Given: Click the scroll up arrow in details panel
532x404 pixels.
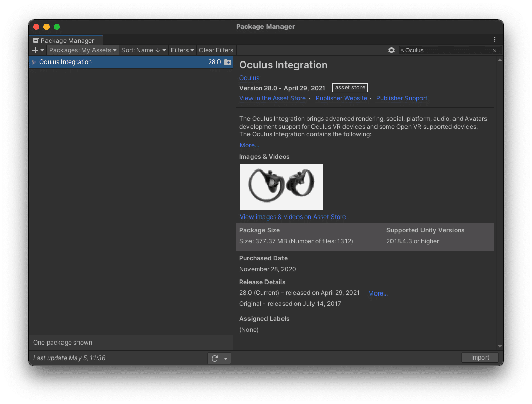Looking at the screenshot, I should (x=499, y=60).
